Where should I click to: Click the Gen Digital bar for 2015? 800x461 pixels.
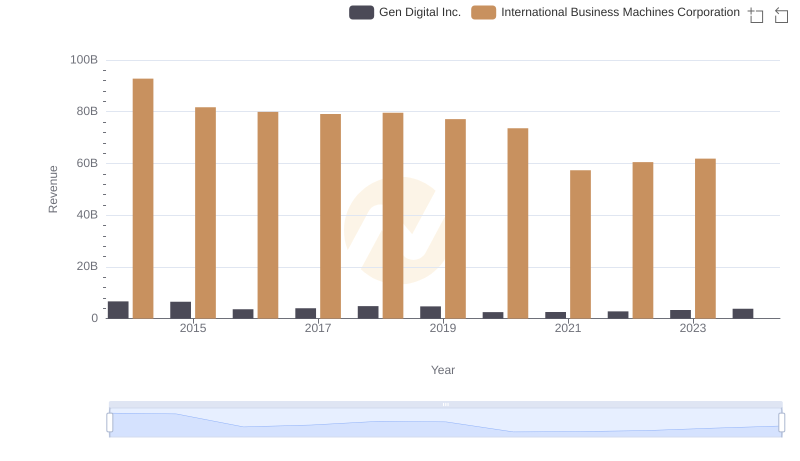pos(181,310)
